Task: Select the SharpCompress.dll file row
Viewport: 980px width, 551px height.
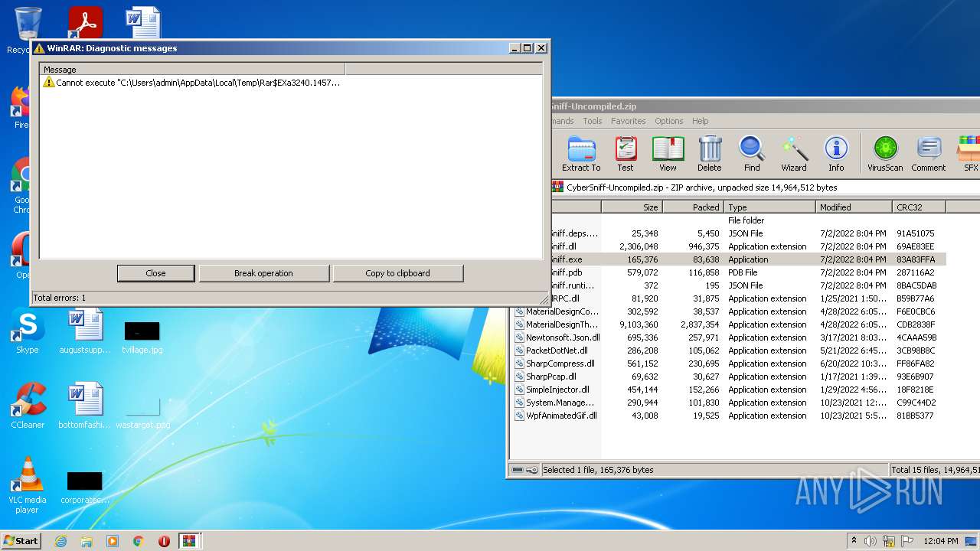Action: coord(729,364)
